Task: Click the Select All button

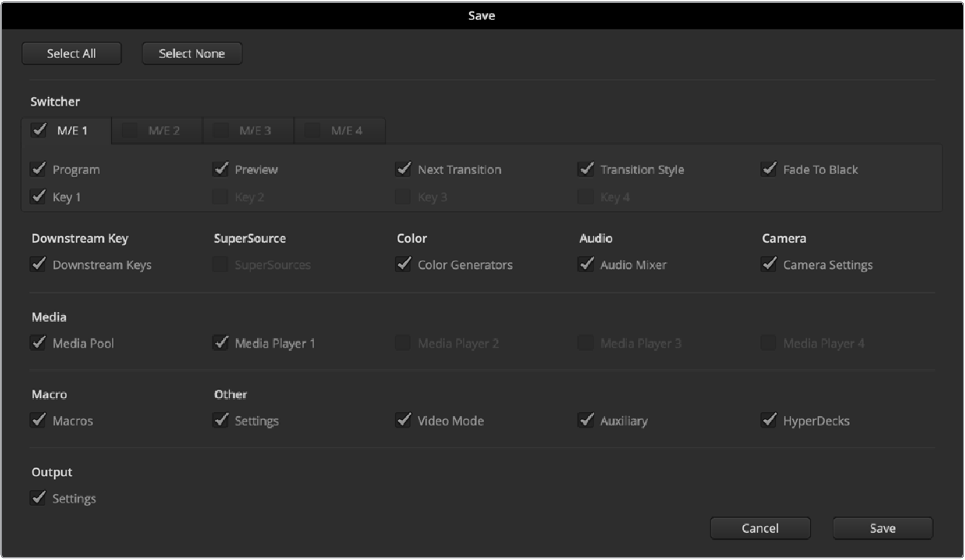Action: tap(71, 53)
